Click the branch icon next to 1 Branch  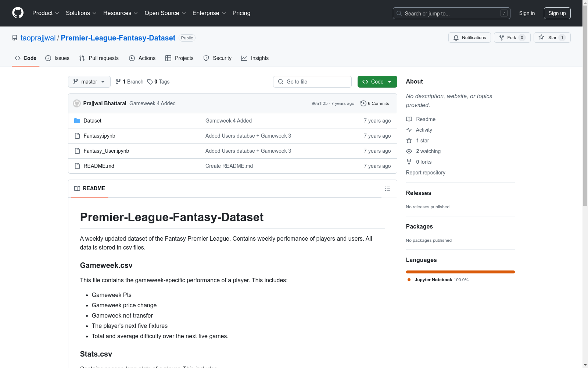pos(118,82)
